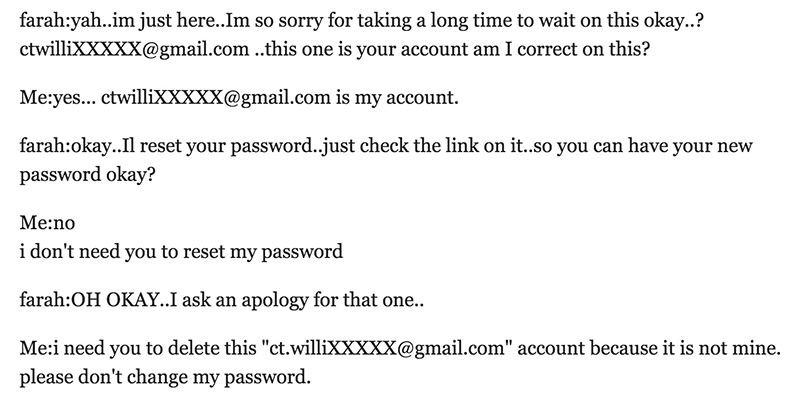Click "Me:i need you to delete this" text
The image size is (800, 407).
click(x=138, y=348)
